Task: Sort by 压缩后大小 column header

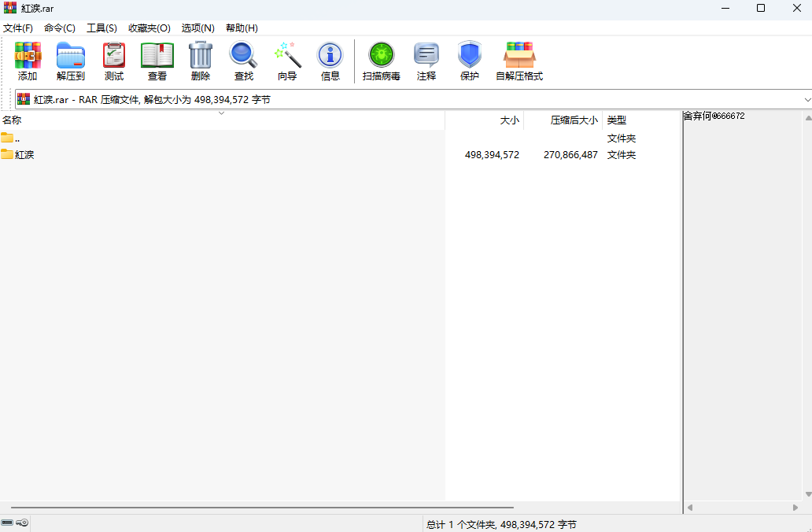Action: tap(574, 120)
